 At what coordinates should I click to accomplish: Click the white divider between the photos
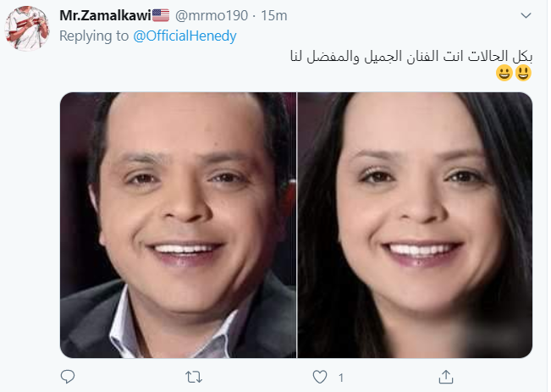297,225
